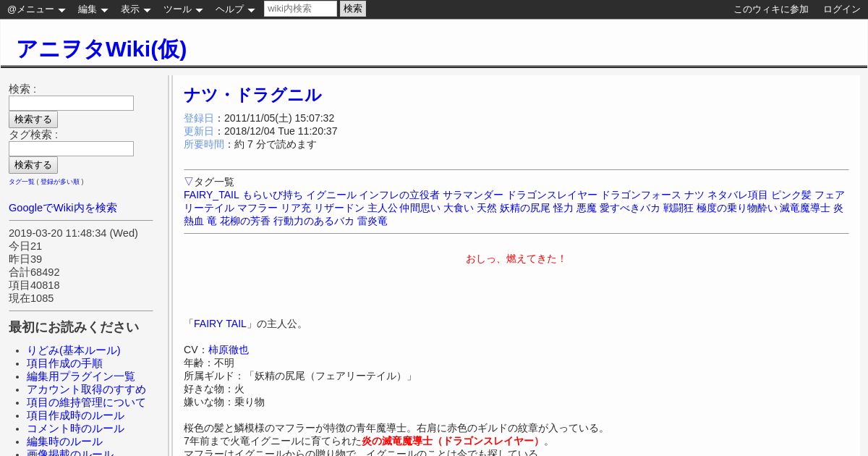Screen dimensions: 868x456
Task: Open the 大食い tag
Action: [x=459, y=208]
